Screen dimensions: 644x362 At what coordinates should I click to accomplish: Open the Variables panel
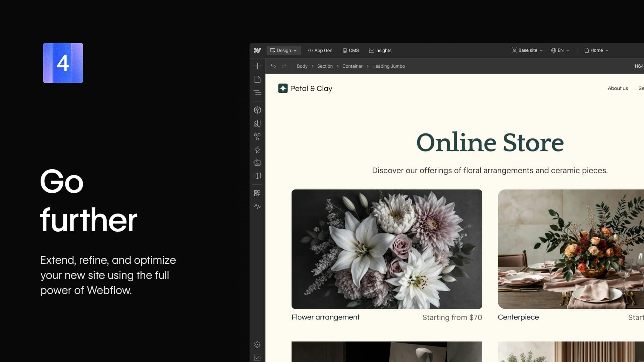(257, 136)
